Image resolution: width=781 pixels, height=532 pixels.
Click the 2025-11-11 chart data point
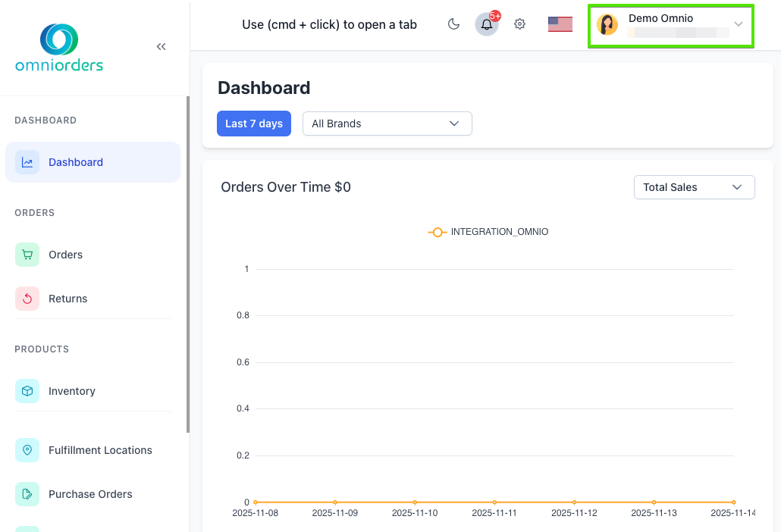point(494,502)
